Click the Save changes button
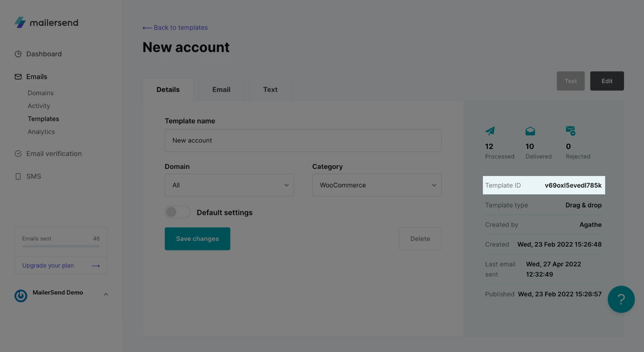644x352 pixels. coord(197,239)
